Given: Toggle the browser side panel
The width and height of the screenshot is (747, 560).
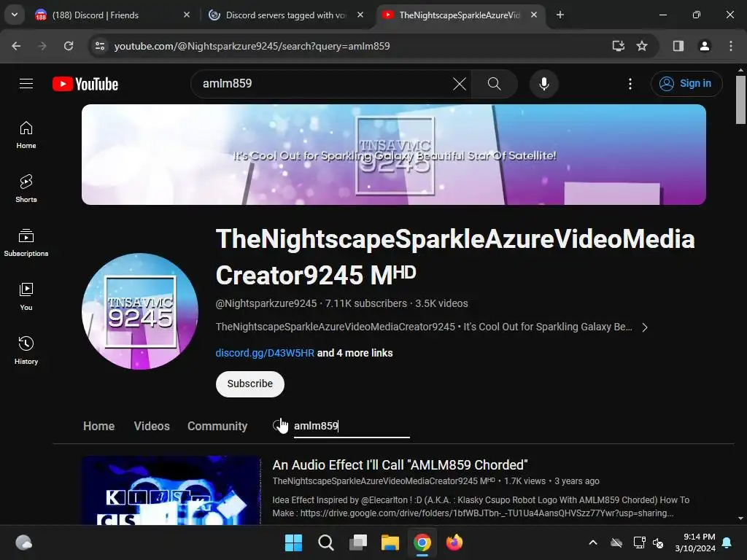Looking at the screenshot, I should [x=678, y=46].
